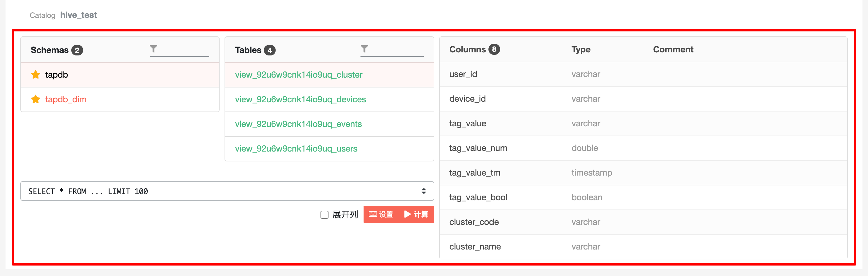Open the view_92u6w9cnk14io9uq_cluster table

pos(299,75)
